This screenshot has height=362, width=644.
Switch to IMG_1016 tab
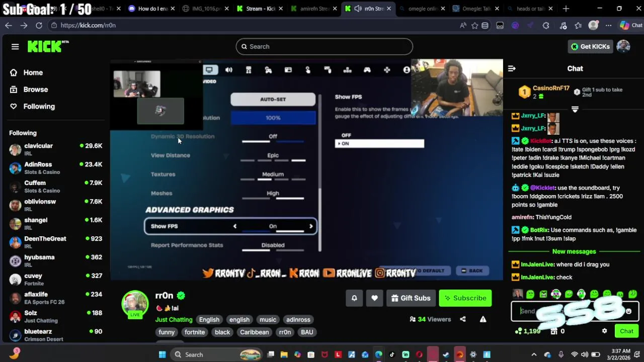(x=205, y=9)
